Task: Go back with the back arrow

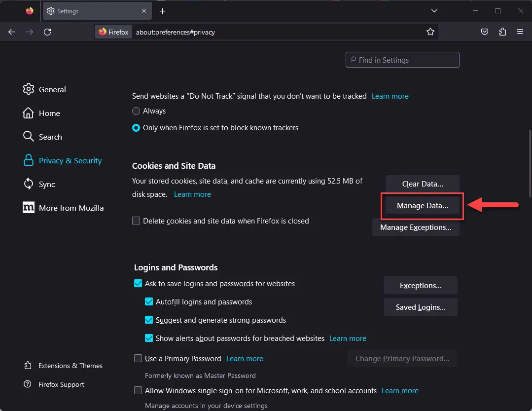Action: click(x=12, y=32)
